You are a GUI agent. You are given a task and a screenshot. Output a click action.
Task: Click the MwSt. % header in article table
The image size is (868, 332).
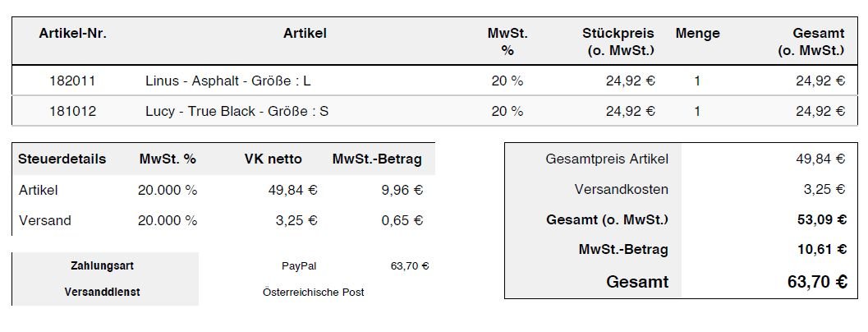[x=507, y=42]
